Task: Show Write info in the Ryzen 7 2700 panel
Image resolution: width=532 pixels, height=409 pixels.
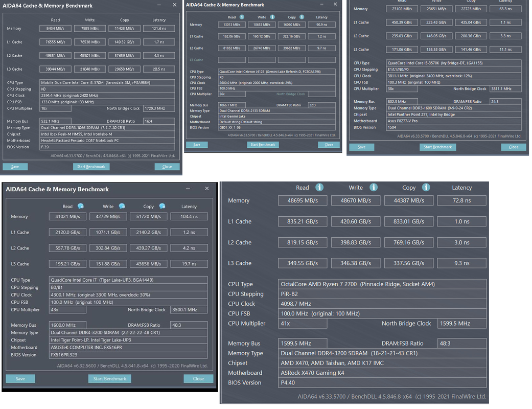Action: 374,187
